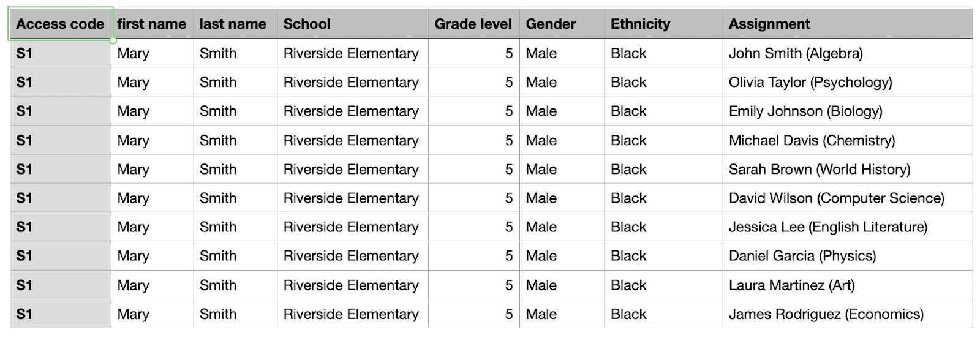Select the last name column header
The width and height of the screenshot is (980, 338).
(235, 24)
